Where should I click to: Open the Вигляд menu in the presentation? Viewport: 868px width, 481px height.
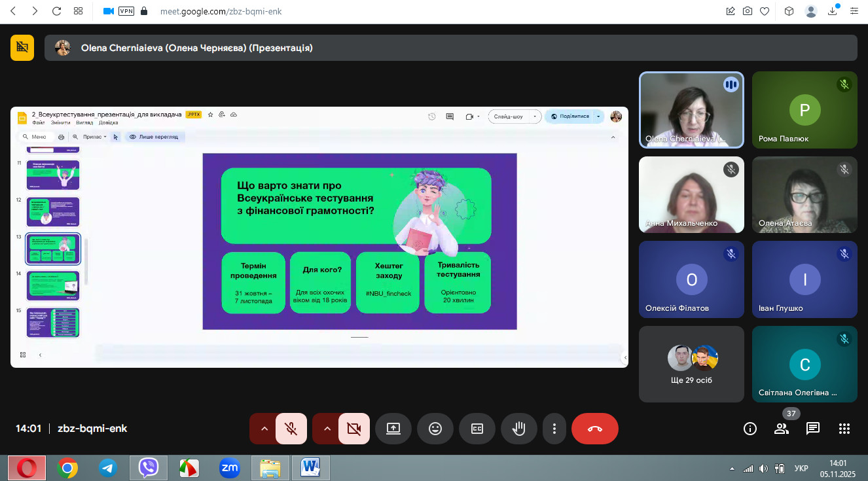click(x=84, y=122)
